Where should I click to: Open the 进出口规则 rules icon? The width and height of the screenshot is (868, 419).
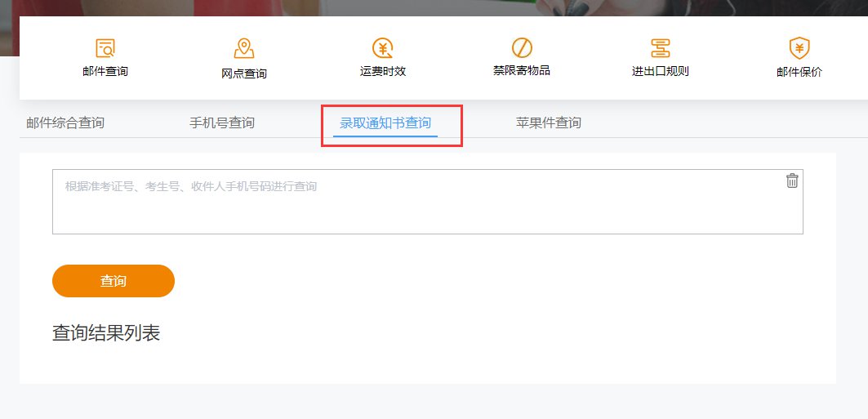(x=661, y=48)
